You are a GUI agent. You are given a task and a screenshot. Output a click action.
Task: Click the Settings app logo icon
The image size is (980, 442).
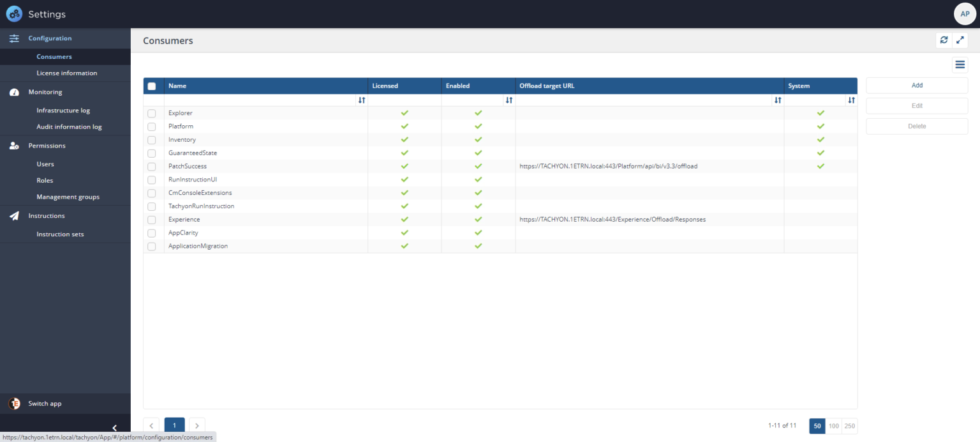14,14
